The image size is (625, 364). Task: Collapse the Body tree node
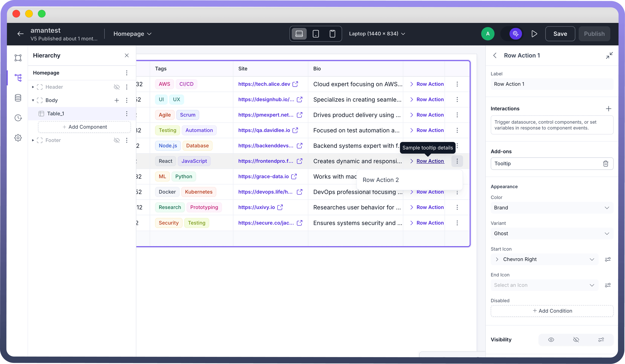(33, 100)
